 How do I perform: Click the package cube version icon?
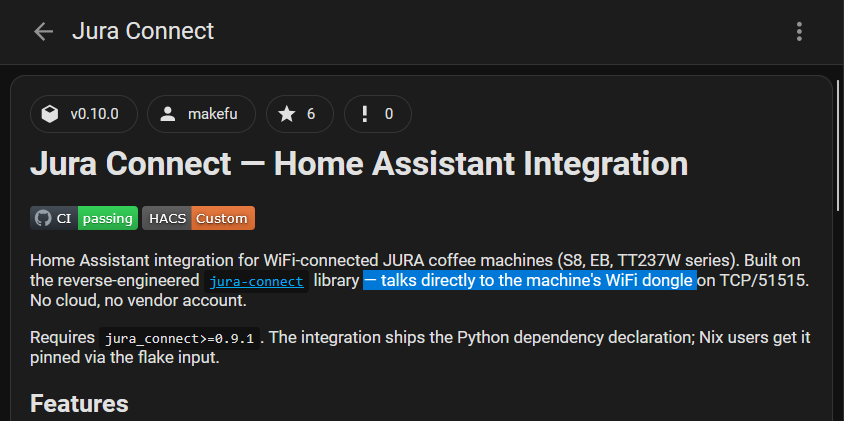pos(50,114)
